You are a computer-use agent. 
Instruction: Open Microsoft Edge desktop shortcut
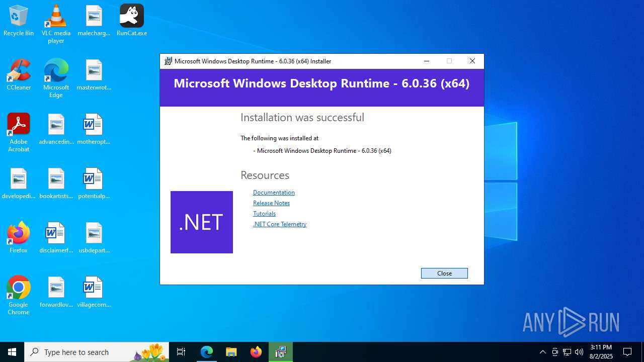click(56, 78)
